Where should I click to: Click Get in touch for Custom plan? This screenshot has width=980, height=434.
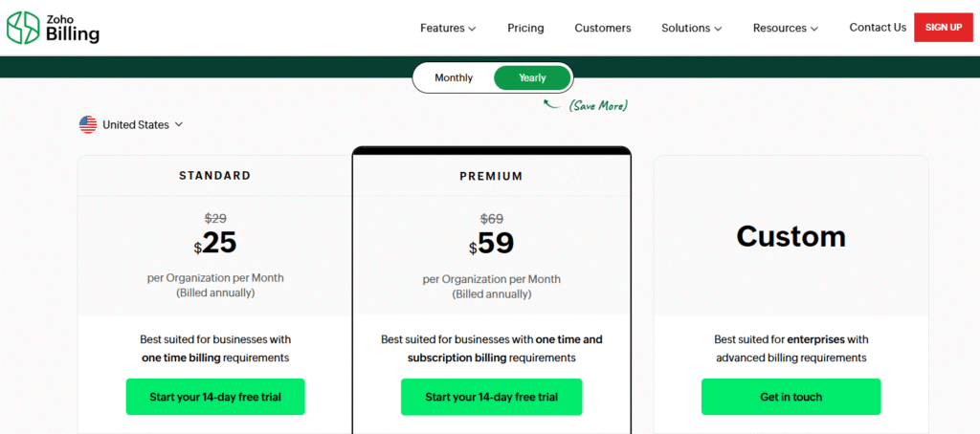point(791,397)
